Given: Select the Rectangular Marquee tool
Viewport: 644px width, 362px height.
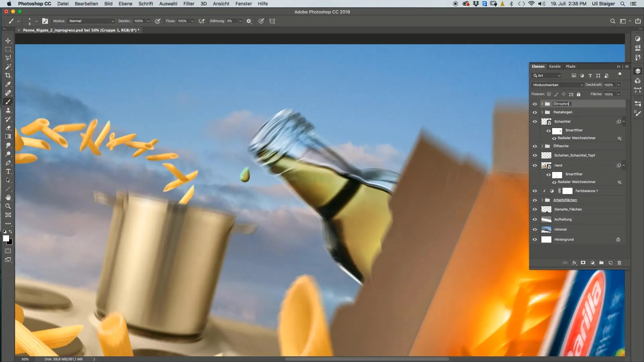Looking at the screenshot, I should click(8, 49).
